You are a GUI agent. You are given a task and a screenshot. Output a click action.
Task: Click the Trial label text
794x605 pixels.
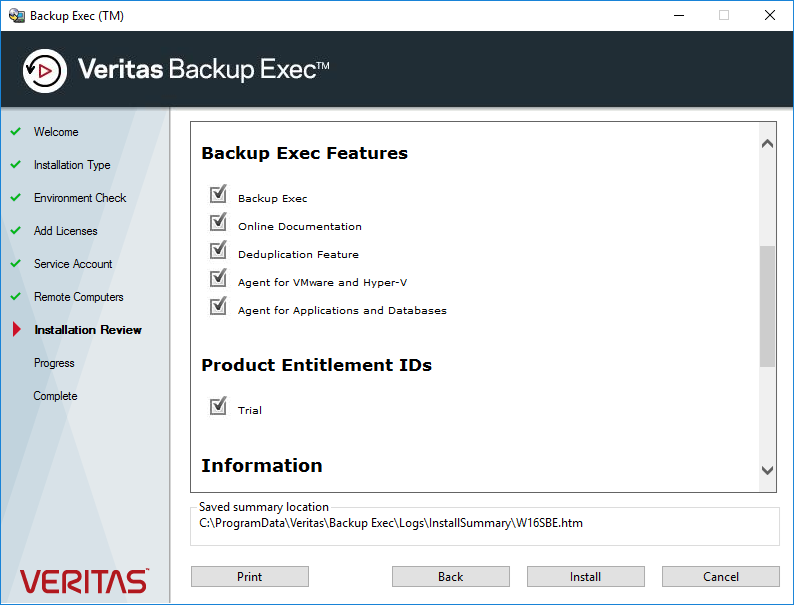pyautogui.click(x=250, y=411)
